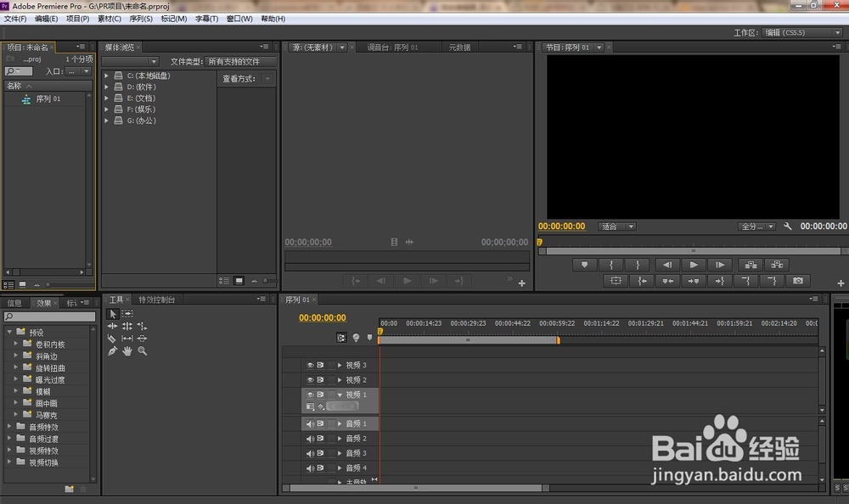Expand the Video 3 track
Screen dimensions: 849x504
pyautogui.click(x=340, y=366)
